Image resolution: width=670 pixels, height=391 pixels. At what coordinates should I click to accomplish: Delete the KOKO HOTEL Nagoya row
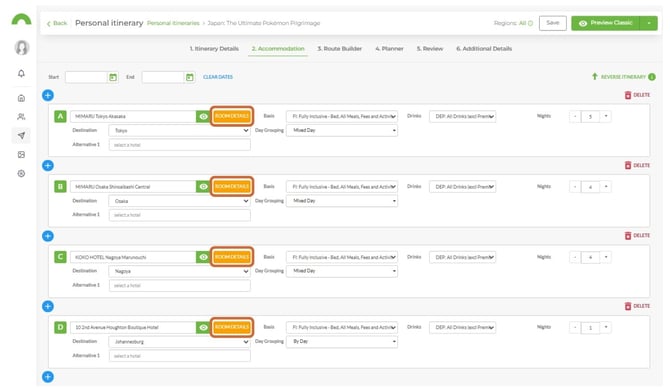click(637, 235)
